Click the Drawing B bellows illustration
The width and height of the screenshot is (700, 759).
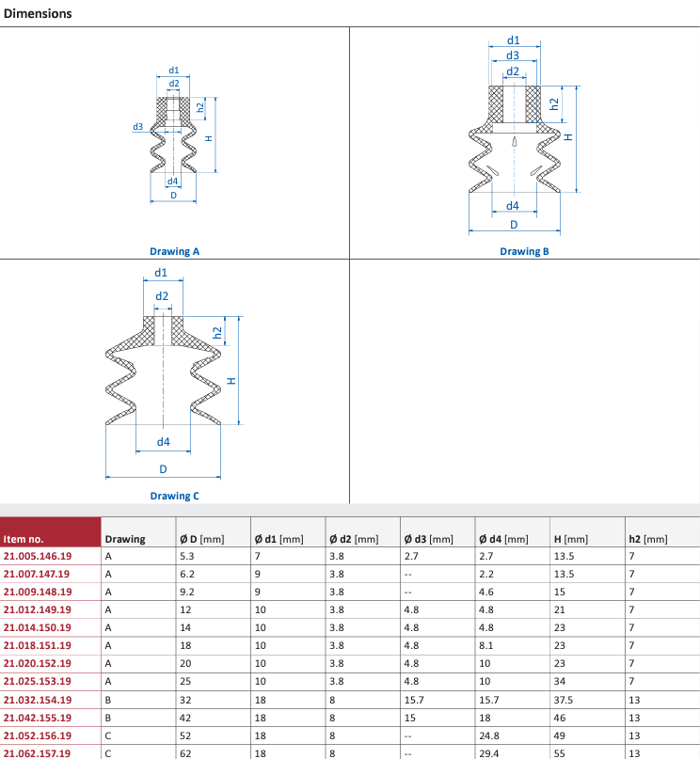[524, 134]
